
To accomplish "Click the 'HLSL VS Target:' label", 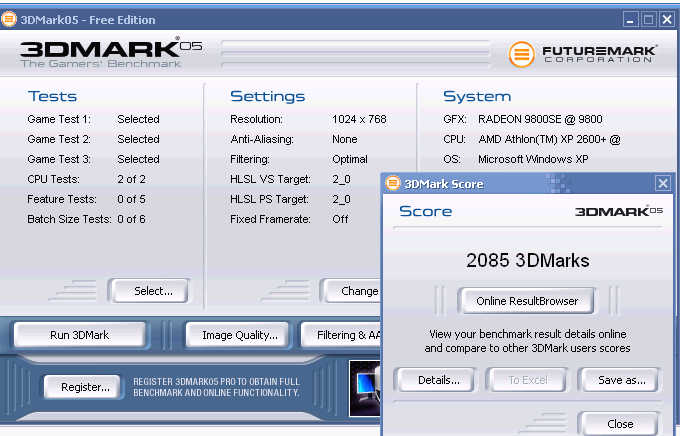I will pos(270,179).
